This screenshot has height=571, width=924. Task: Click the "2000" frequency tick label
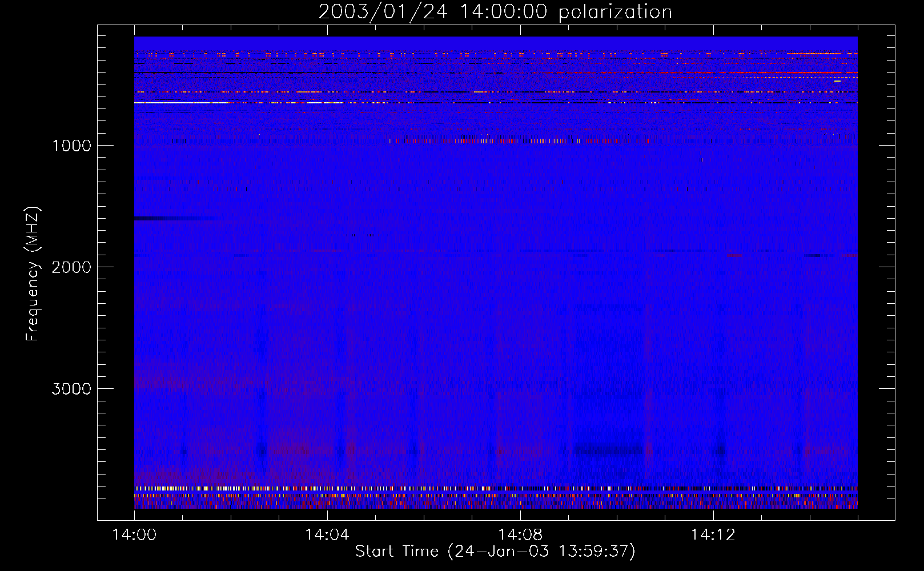pyautogui.click(x=71, y=267)
